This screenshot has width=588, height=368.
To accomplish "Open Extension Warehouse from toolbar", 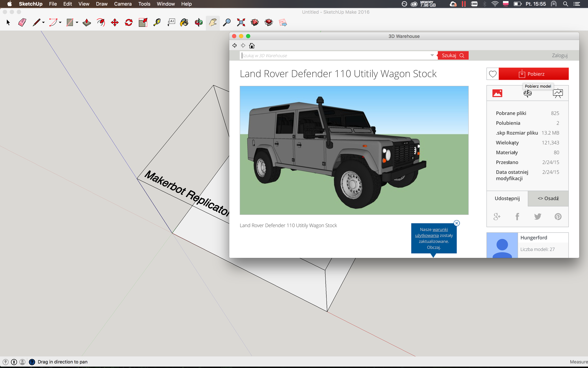I will click(x=269, y=22).
